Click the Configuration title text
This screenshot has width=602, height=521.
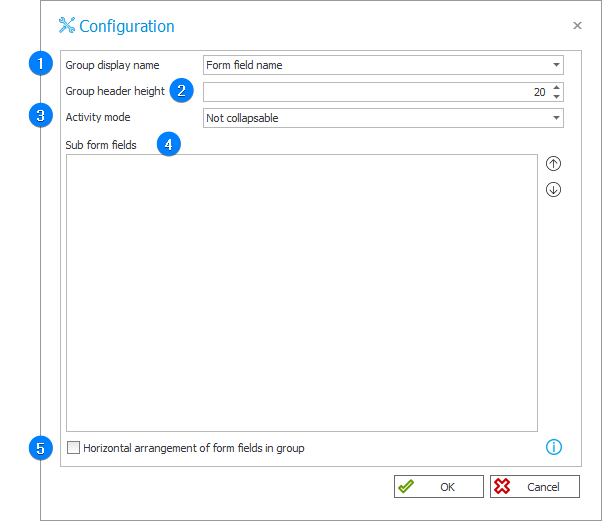(x=127, y=26)
